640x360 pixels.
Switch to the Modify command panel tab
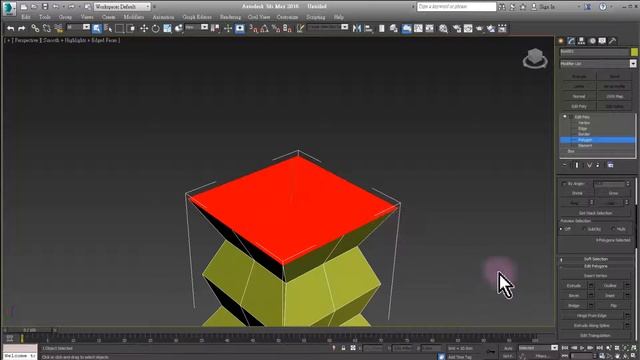click(x=571, y=41)
